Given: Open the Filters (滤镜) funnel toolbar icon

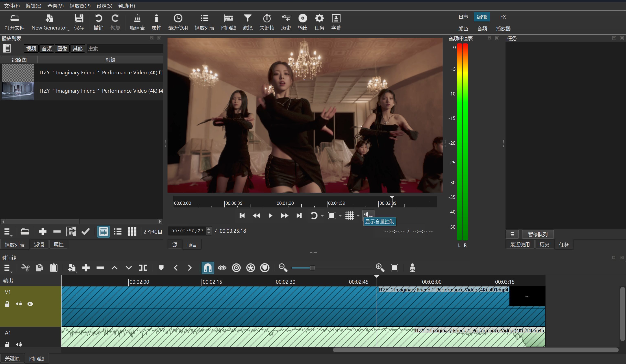Looking at the screenshot, I should tap(247, 22).
